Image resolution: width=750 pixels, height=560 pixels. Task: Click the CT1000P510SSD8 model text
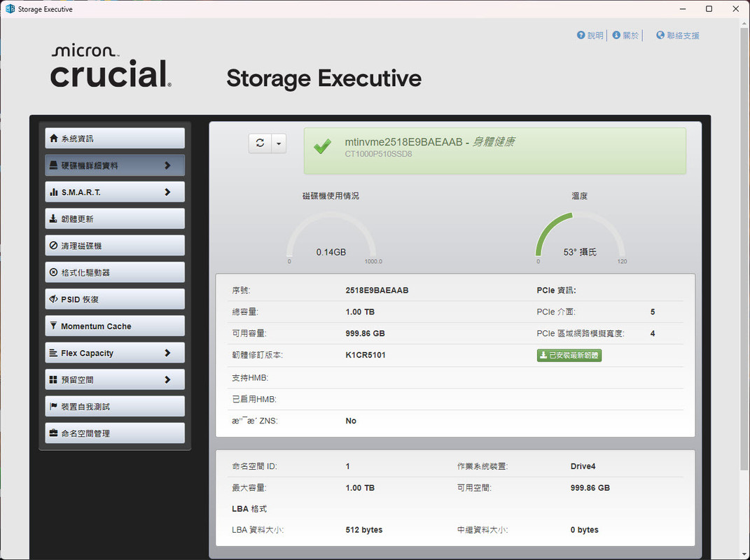click(378, 154)
